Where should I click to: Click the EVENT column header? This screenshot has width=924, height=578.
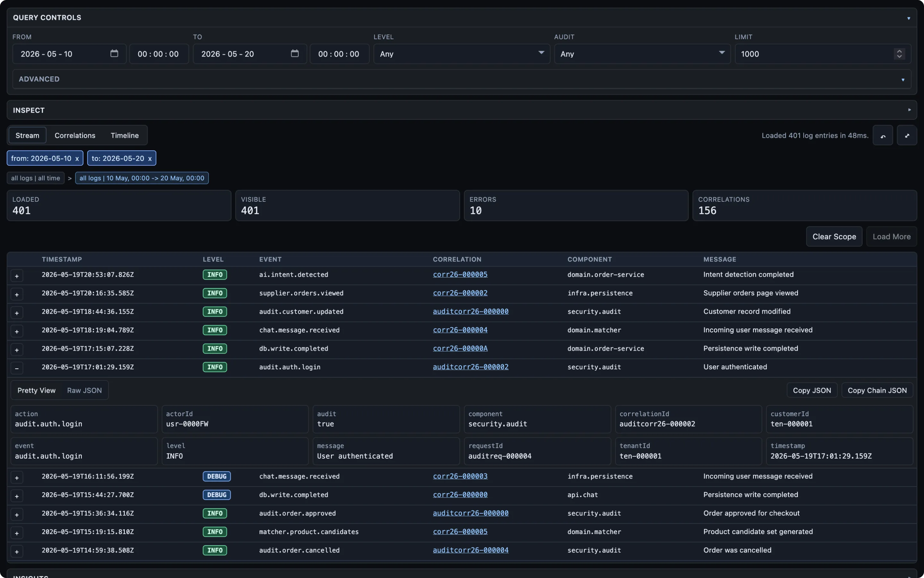coord(270,259)
